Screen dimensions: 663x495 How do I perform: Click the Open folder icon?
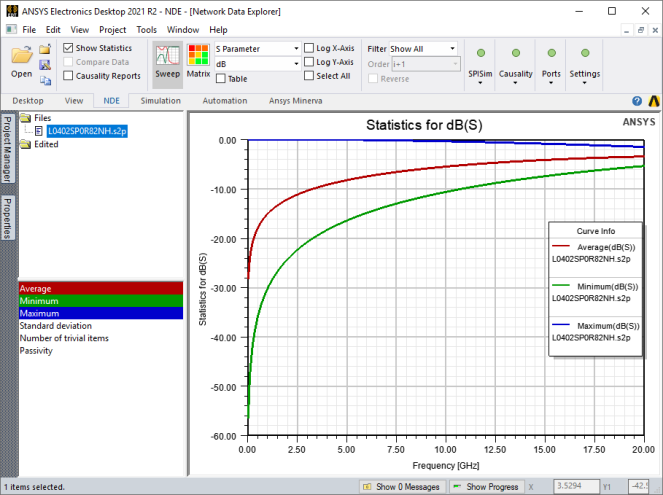(22, 58)
